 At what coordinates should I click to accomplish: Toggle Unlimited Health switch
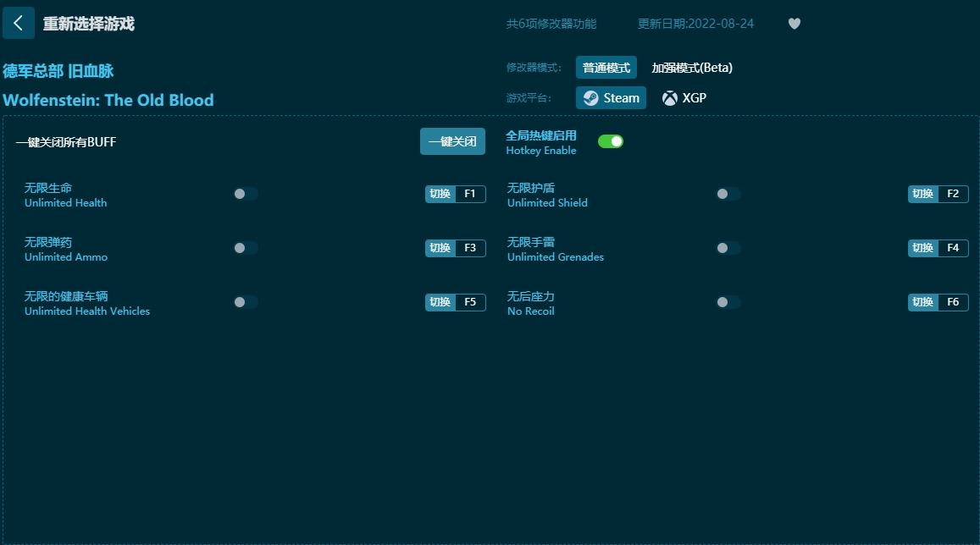pos(246,194)
